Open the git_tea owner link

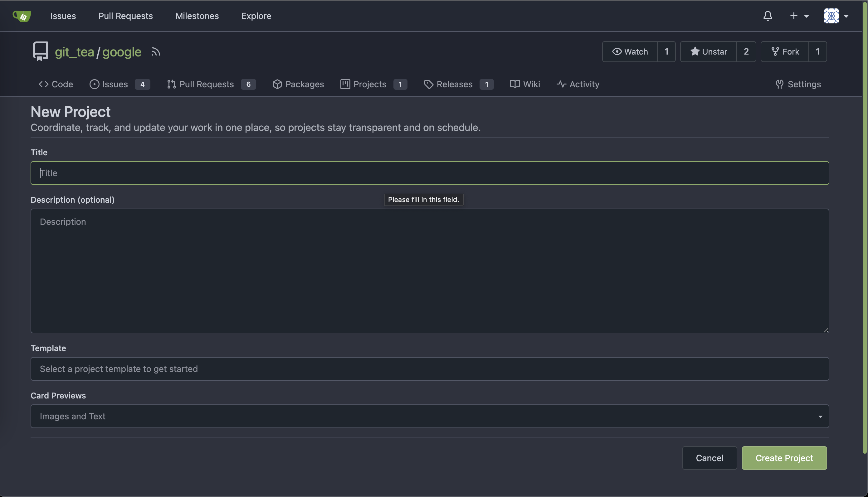pyautogui.click(x=75, y=52)
